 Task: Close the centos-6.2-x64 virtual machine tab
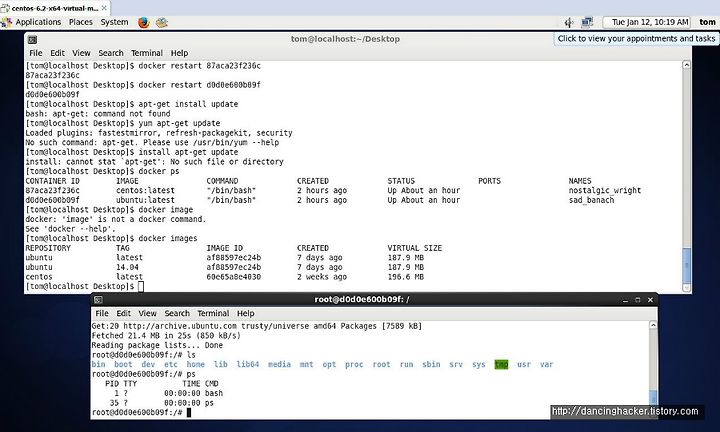pos(104,8)
